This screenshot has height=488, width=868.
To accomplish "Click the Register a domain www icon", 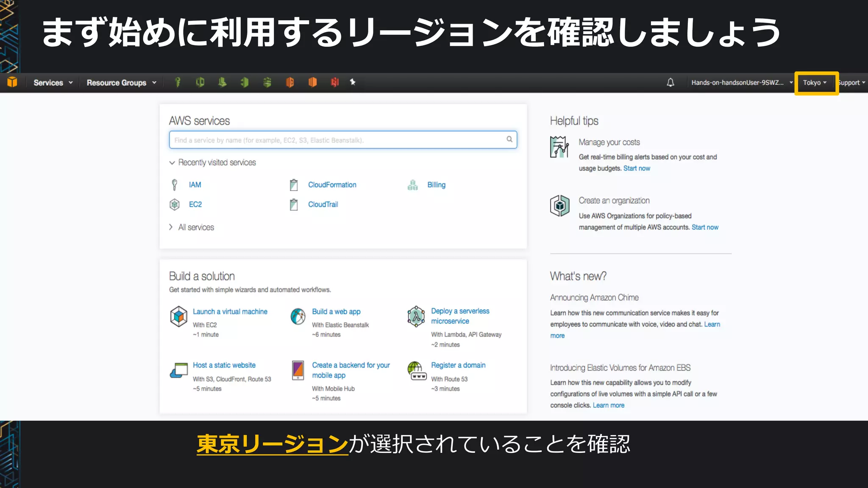I will [417, 371].
